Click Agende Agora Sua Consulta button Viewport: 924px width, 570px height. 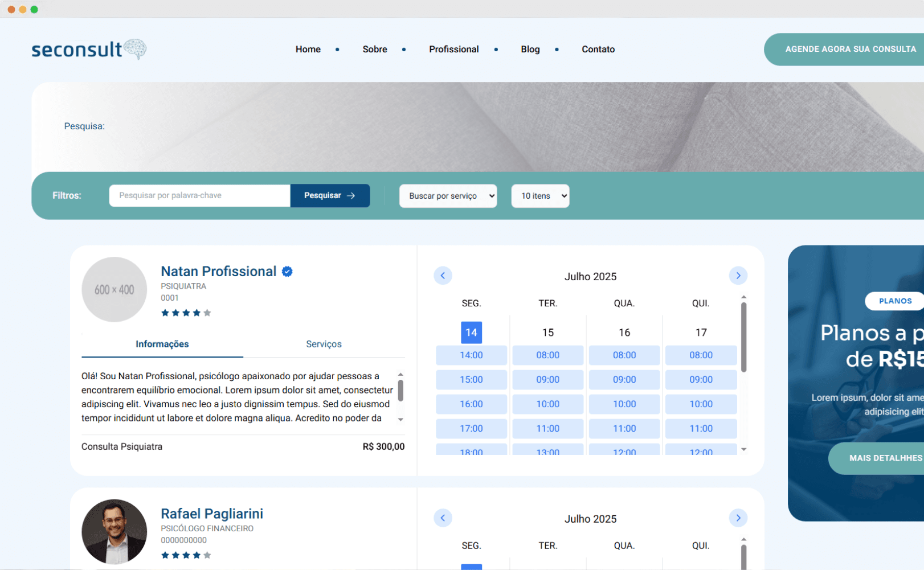click(x=850, y=50)
